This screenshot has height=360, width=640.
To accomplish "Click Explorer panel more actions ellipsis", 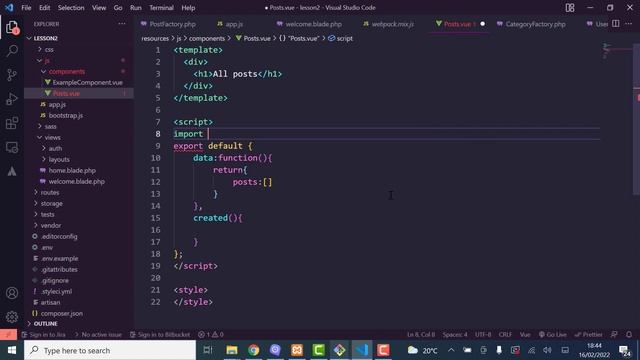I will (122, 24).
